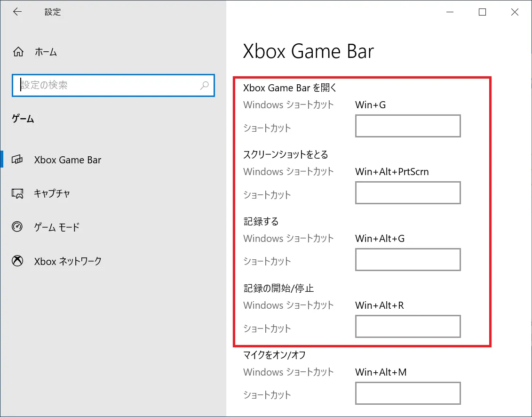The height and width of the screenshot is (417, 532).
Task: Click the スクリーンショットをとる label
Action: pos(286,154)
